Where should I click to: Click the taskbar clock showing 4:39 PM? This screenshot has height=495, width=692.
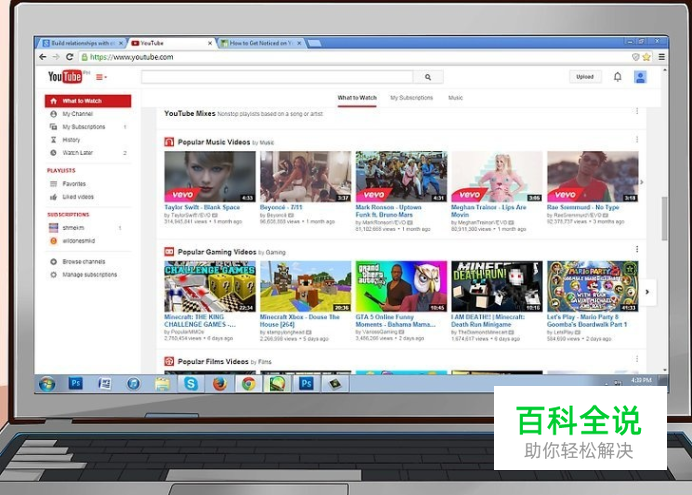point(641,380)
